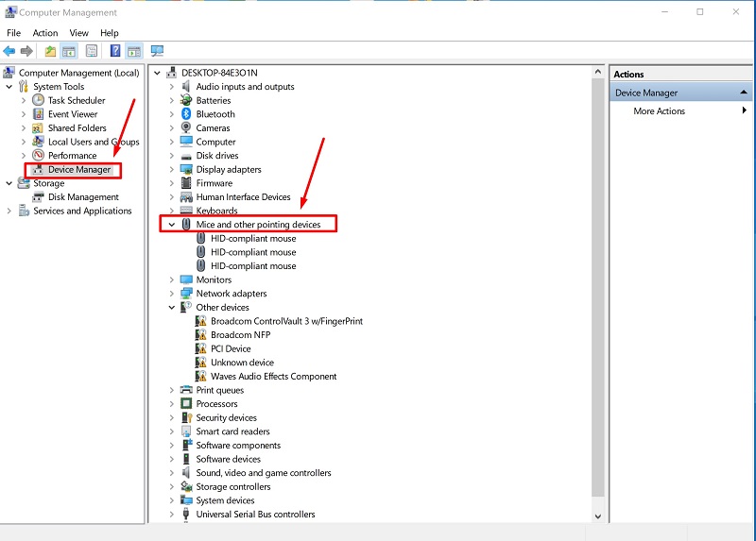Image resolution: width=756 pixels, height=541 pixels.
Task: Select System devices entry
Action: point(225,500)
